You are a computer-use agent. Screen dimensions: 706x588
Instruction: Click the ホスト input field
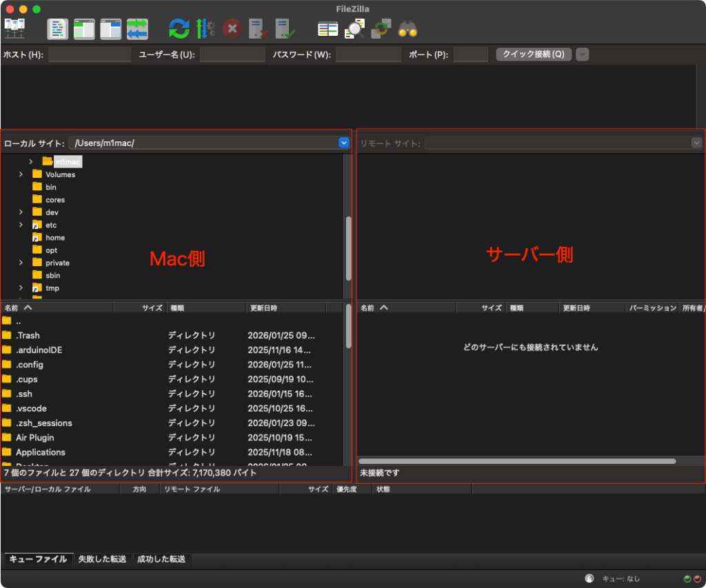coord(89,54)
